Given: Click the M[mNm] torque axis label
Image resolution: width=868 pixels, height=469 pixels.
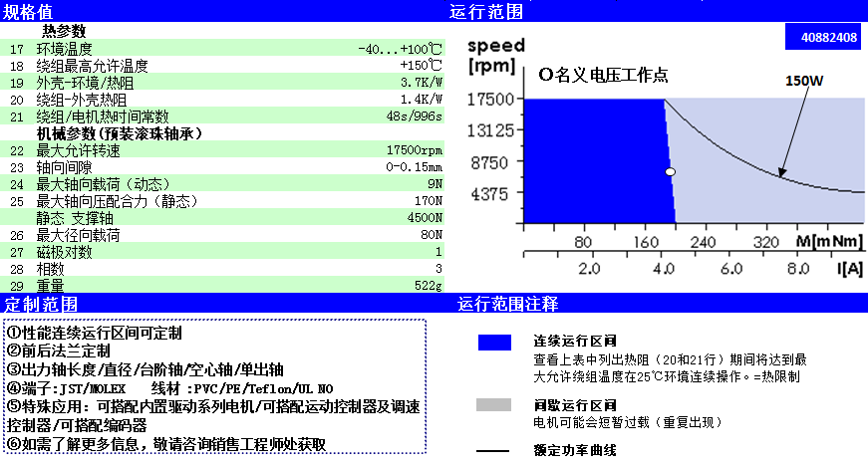Looking at the screenshot, I should 827,242.
